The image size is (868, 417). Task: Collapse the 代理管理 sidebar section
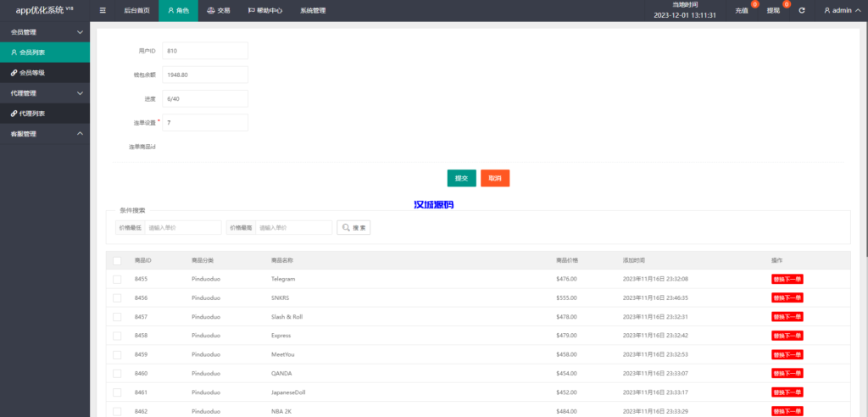tap(80, 93)
